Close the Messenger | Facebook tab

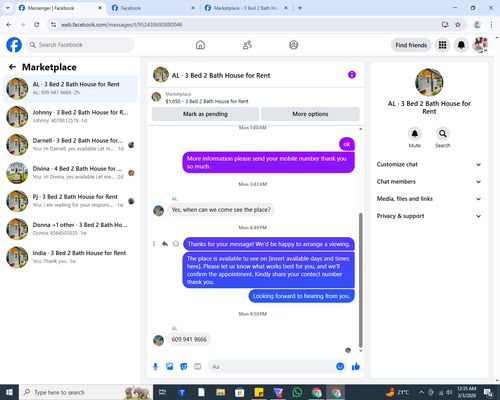point(100,8)
